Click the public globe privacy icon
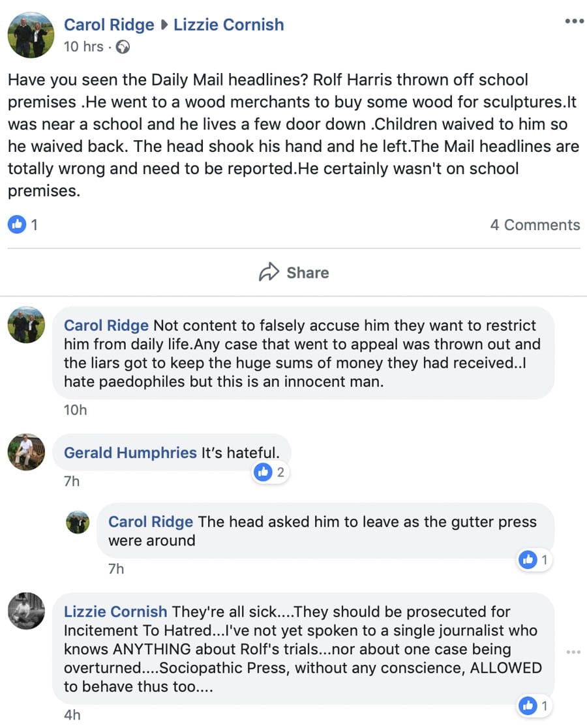The image size is (587, 728). tap(122, 47)
